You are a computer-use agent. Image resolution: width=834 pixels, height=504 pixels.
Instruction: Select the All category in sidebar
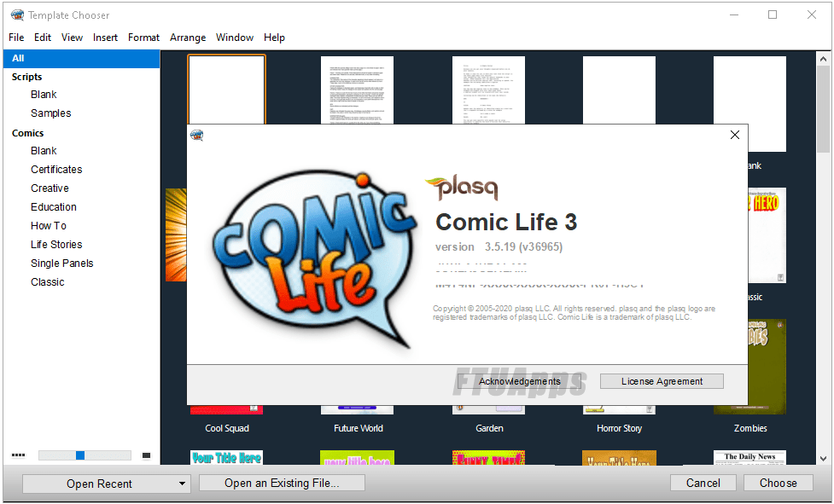pyautogui.click(x=81, y=59)
